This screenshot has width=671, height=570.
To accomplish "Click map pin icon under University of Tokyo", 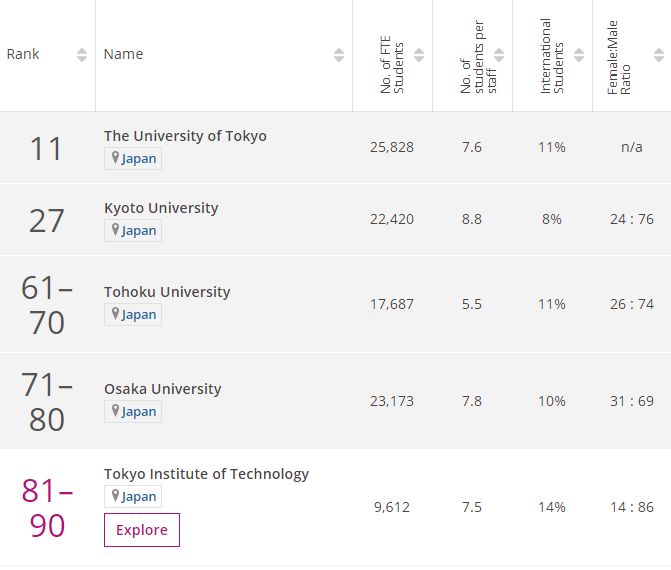I will tap(115, 158).
